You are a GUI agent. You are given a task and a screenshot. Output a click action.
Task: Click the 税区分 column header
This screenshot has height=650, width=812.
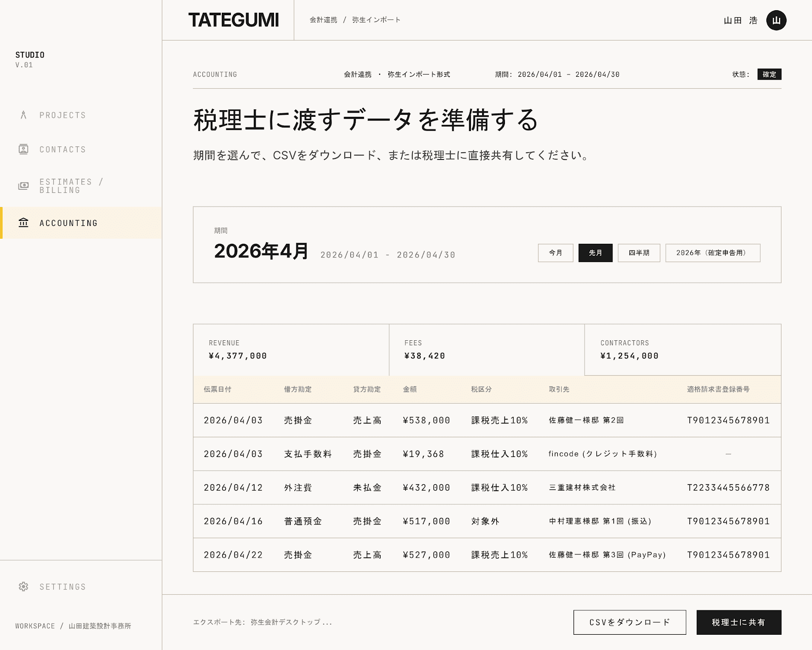coord(481,389)
